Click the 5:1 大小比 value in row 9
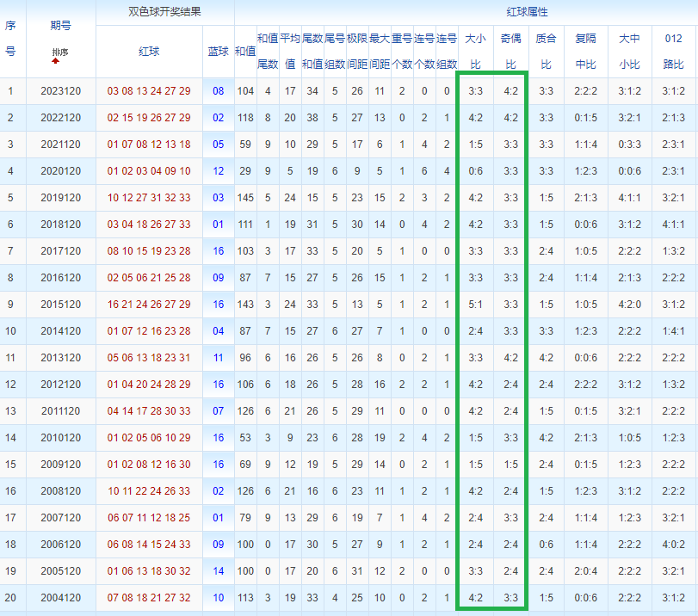 click(475, 305)
